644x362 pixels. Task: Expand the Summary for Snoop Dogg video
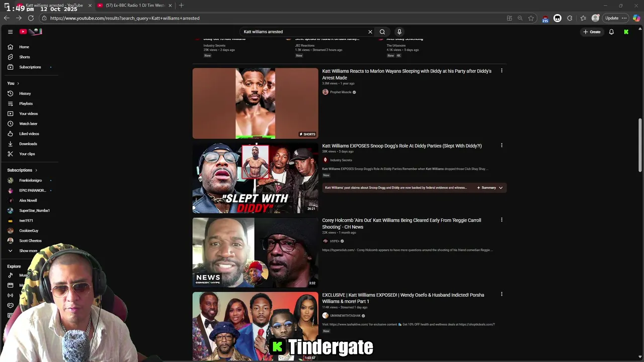tap(490, 188)
